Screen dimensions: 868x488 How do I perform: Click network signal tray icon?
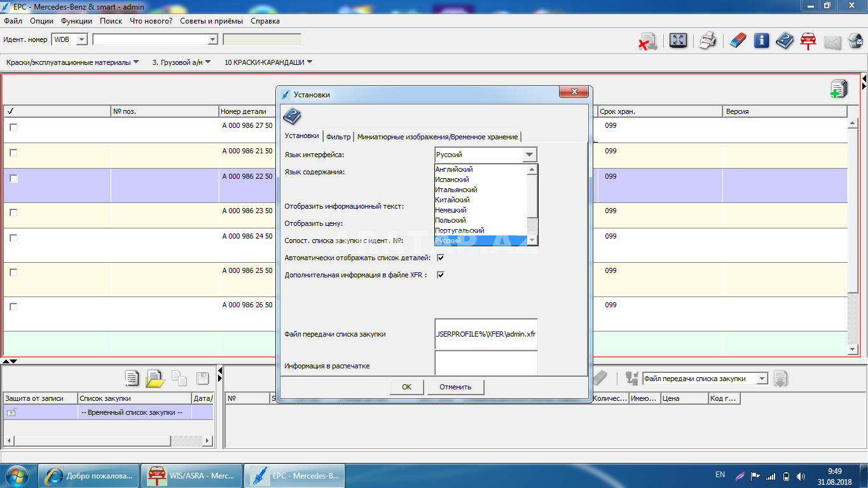tap(771, 476)
